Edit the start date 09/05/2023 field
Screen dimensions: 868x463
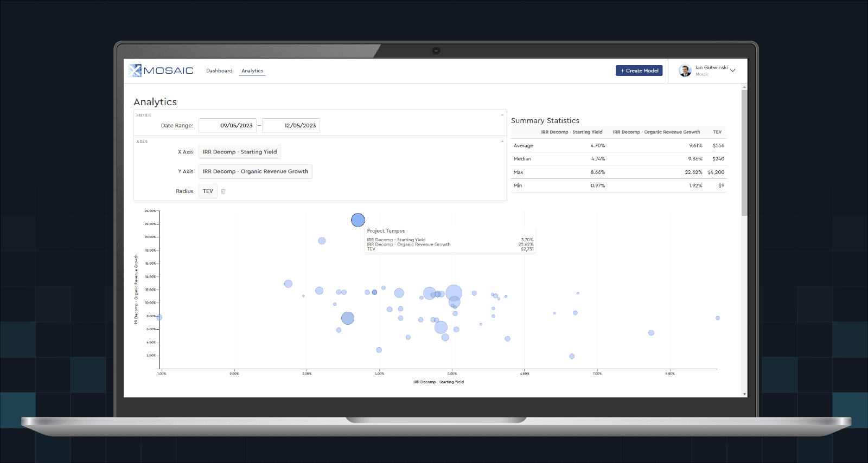coord(228,126)
